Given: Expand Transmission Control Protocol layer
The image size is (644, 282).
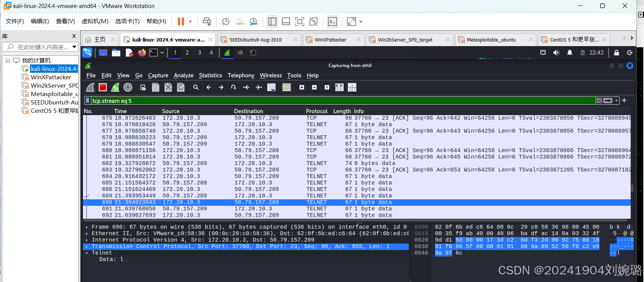Looking at the screenshot, I should pos(87,247).
